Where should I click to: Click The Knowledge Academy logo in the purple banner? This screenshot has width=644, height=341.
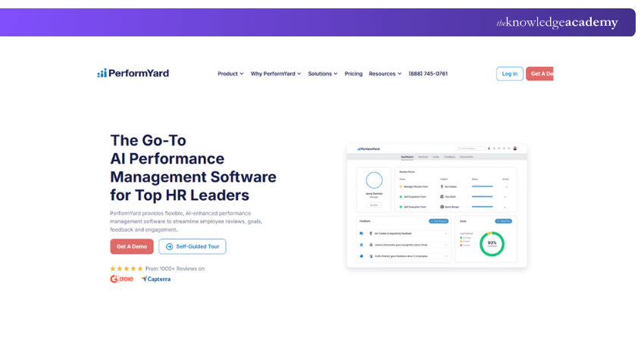coord(557,22)
